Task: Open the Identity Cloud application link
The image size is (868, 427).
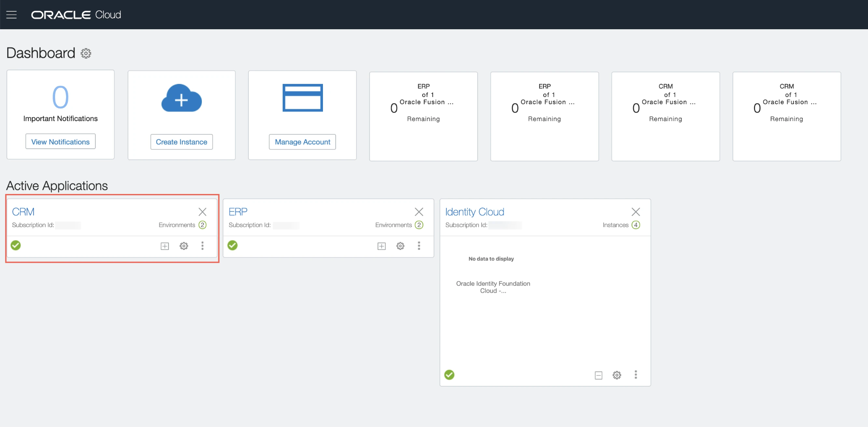Action: pos(475,212)
